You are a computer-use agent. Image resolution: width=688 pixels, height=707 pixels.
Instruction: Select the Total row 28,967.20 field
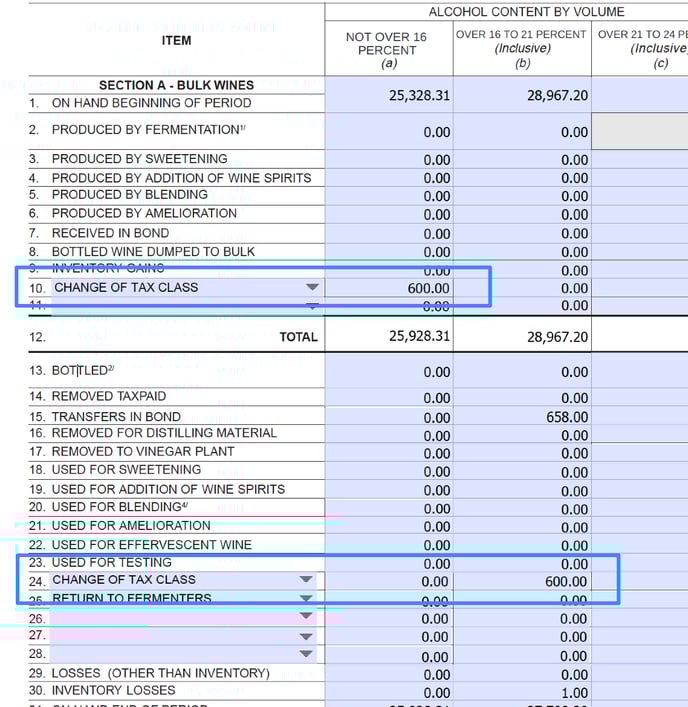click(x=522, y=336)
